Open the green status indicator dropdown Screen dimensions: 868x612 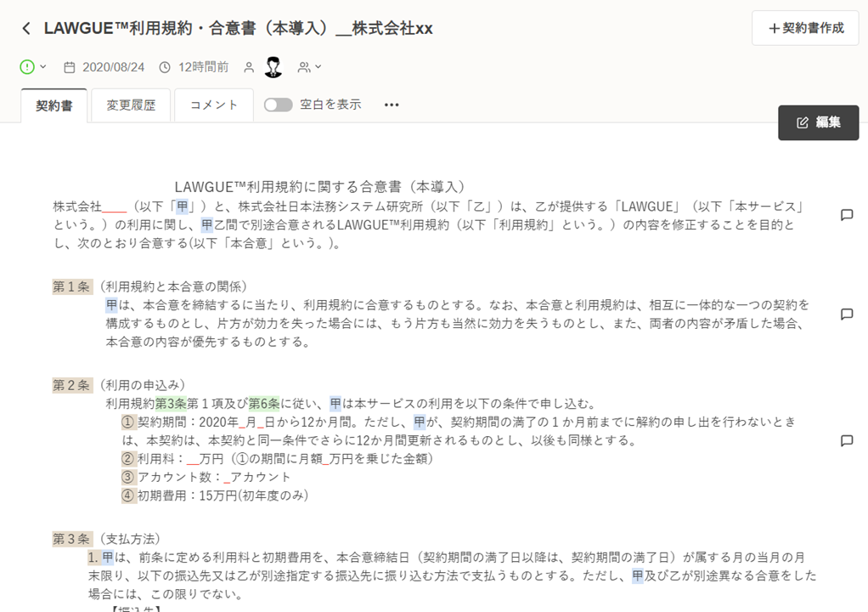pos(33,66)
